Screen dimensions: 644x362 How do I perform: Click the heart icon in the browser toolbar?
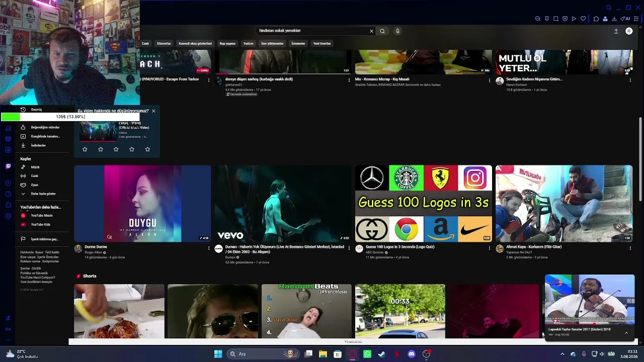point(583,19)
